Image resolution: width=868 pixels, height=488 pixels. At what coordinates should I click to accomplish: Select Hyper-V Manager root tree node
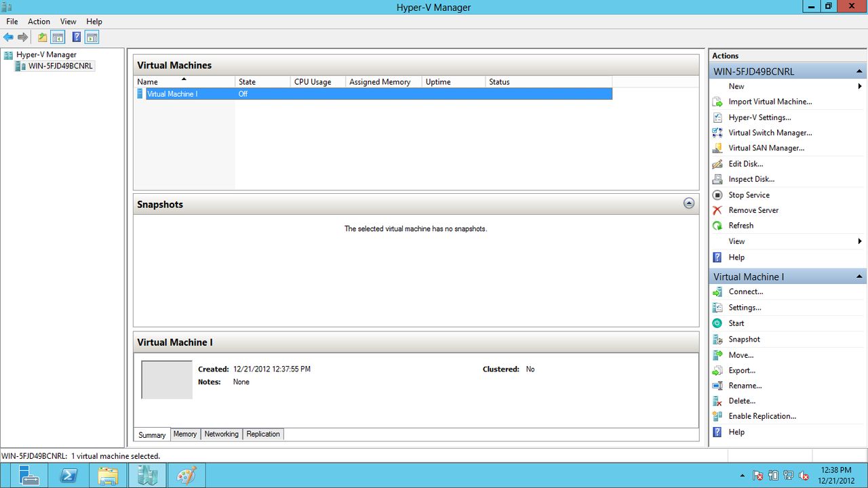pos(46,55)
